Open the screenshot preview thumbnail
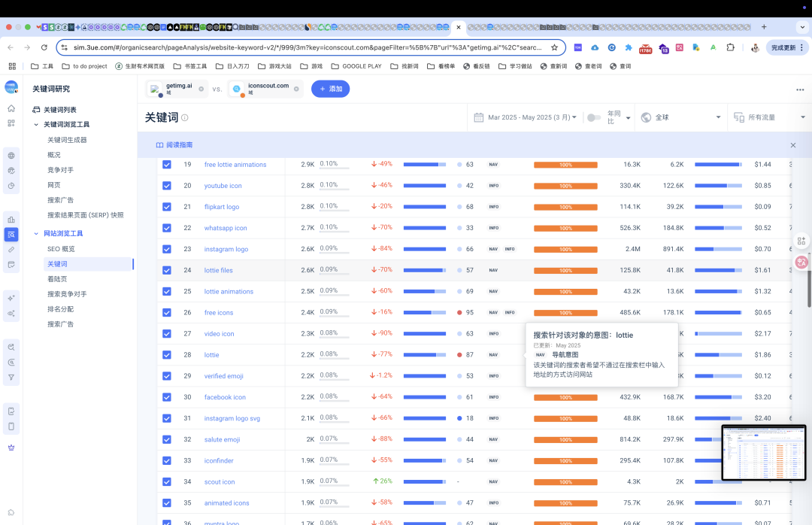Image resolution: width=812 pixels, height=525 pixels. point(764,453)
